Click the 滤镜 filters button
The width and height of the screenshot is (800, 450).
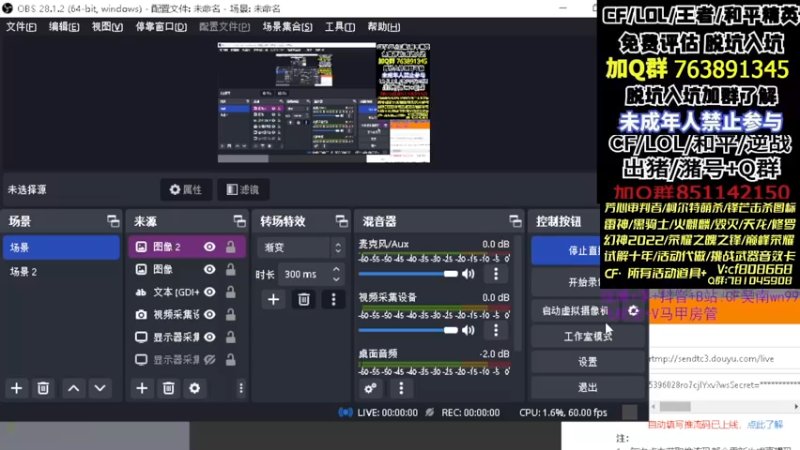243,190
